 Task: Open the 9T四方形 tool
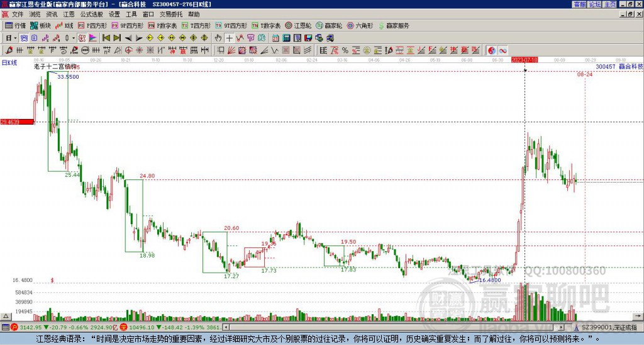pos(231,25)
